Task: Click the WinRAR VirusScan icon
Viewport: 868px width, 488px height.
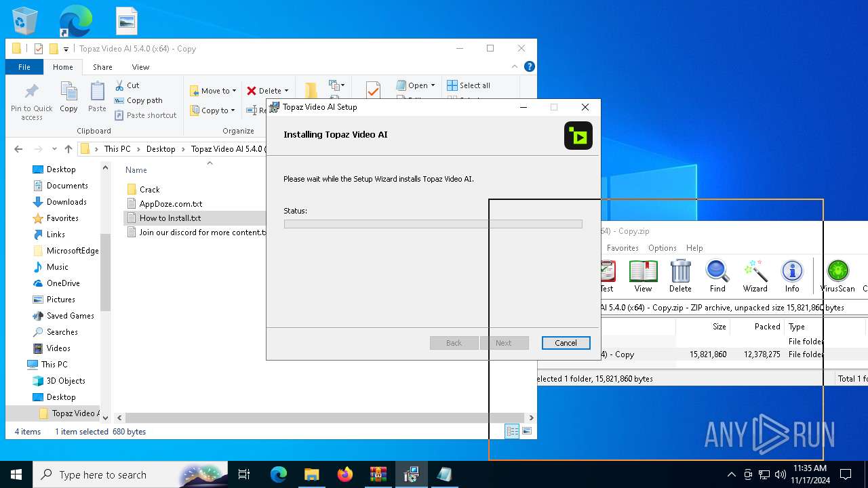Action: [x=837, y=277]
